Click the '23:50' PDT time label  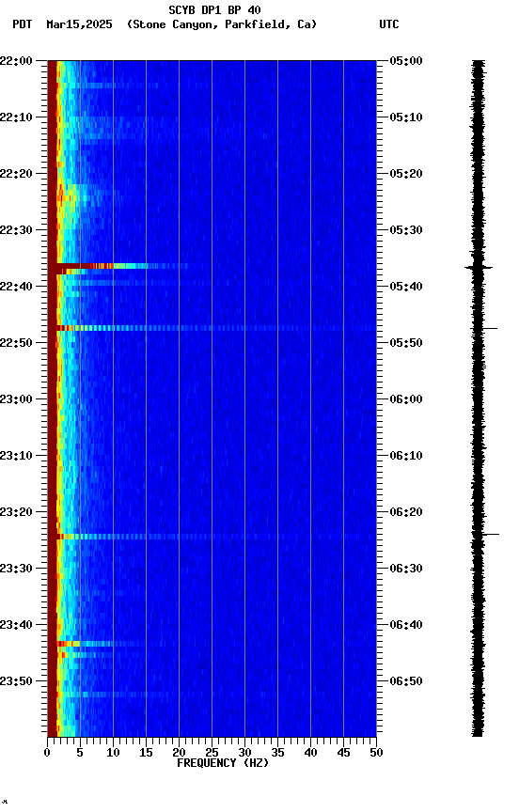click(x=16, y=681)
